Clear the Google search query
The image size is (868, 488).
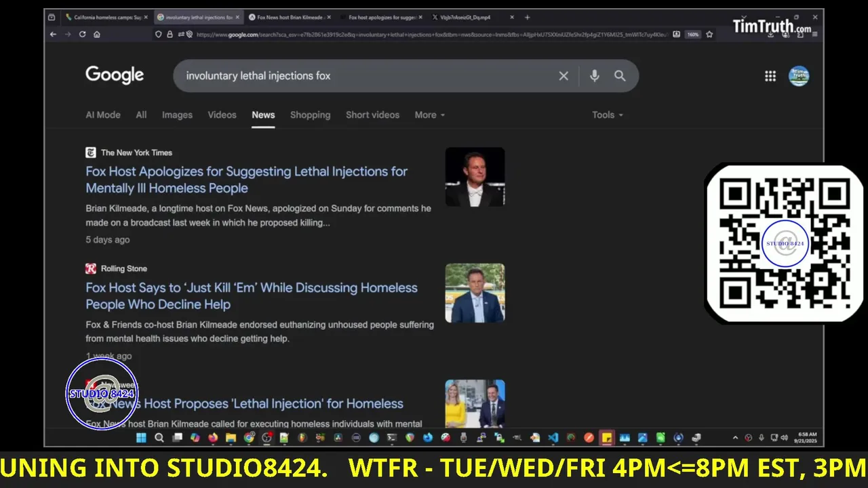(563, 76)
